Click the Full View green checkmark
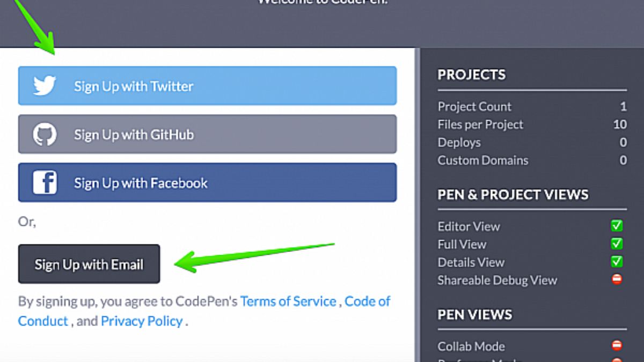 click(x=617, y=244)
